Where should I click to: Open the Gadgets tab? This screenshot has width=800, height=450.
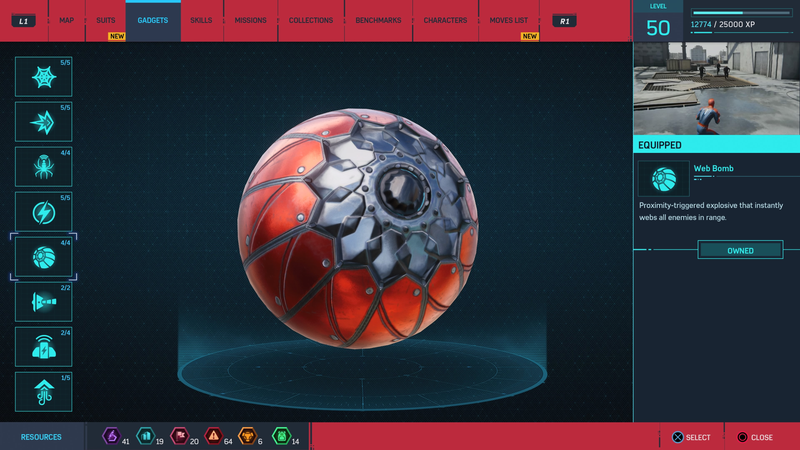(153, 20)
